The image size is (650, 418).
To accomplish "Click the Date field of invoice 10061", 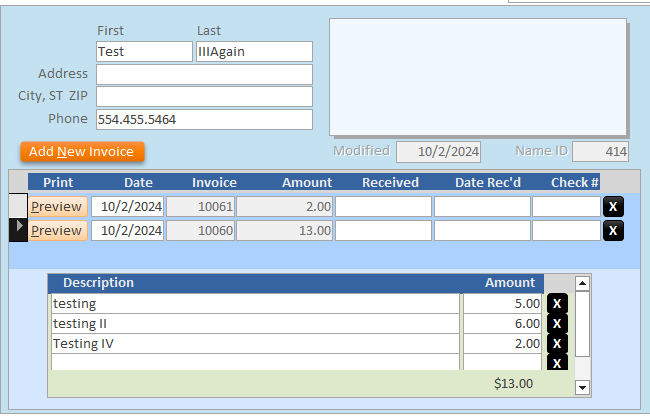I will [127, 207].
